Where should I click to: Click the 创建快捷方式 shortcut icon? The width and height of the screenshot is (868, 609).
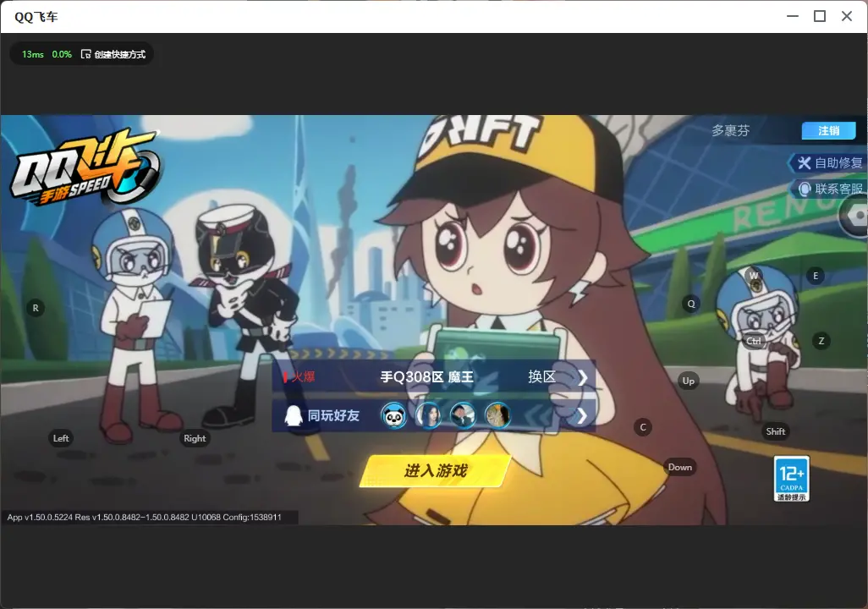85,54
